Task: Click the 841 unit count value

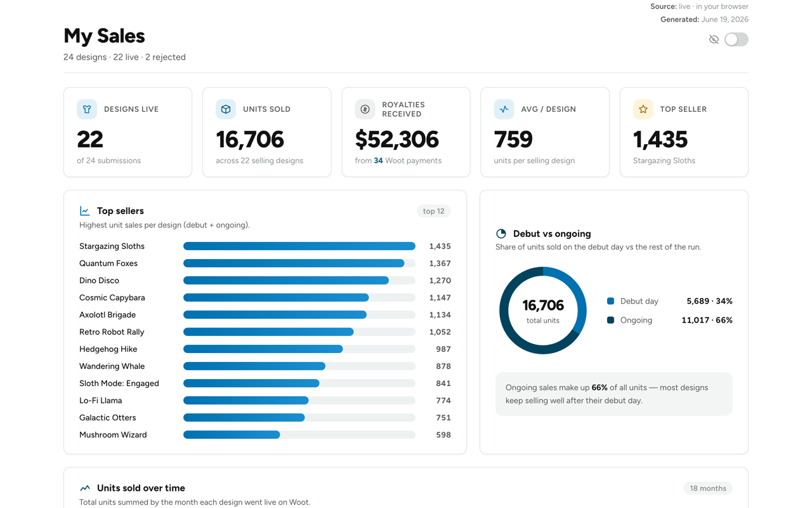Action: coord(443,384)
